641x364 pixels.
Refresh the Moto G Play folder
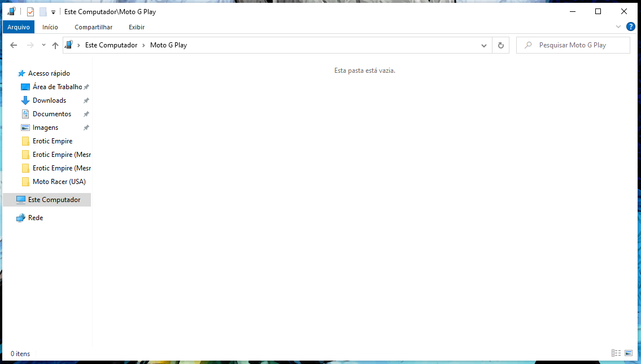click(x=501, y=45)
